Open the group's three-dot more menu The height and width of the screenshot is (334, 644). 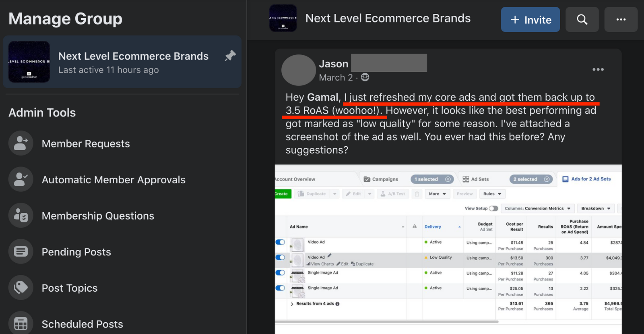tap(621, 19)
